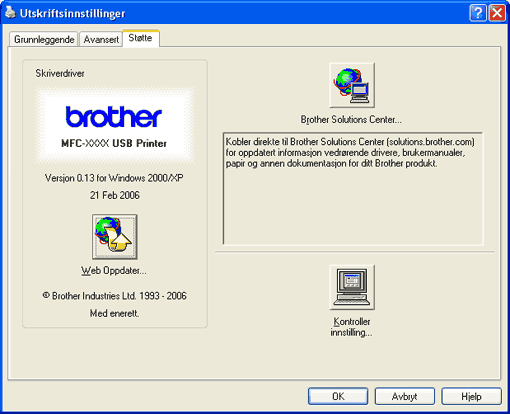Click the Web Oppdater globe-arrow icon
This screenshot has width=510, height=414.
[x=115, y=237]
